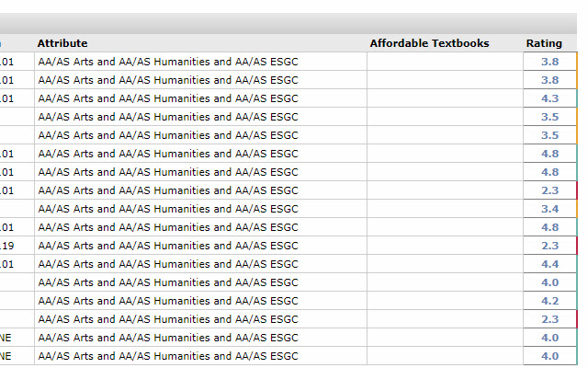588x368 pixels.
Task: Click the Attribute text in the 3.4-rated row
Action: tap(168, 209)
